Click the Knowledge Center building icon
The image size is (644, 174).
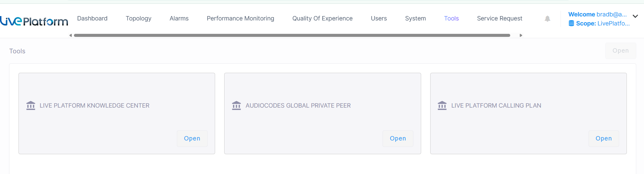tap(31, 106)
